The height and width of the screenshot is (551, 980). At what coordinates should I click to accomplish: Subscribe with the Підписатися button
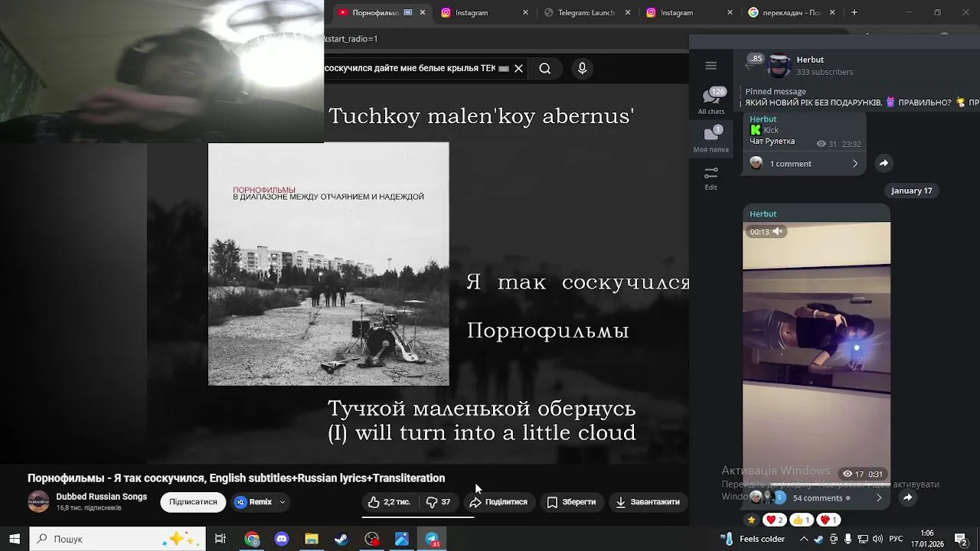(x=193, y=502)
